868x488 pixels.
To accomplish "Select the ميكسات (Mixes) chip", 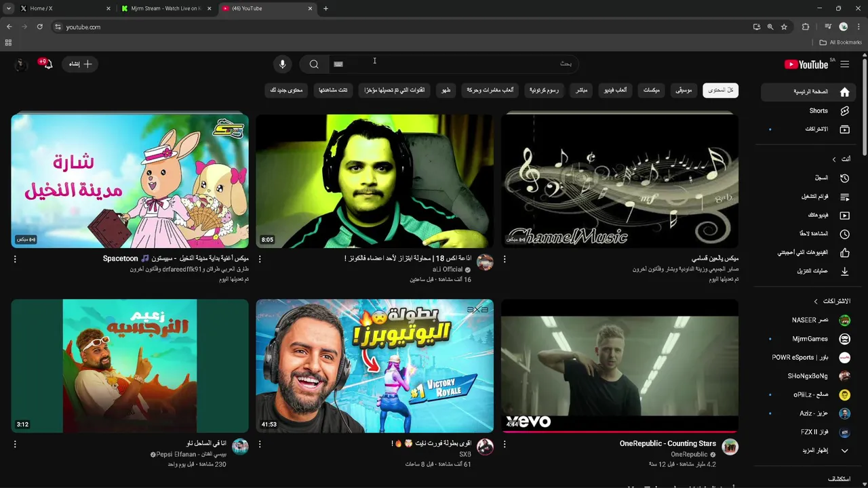I will pos(651,90).
